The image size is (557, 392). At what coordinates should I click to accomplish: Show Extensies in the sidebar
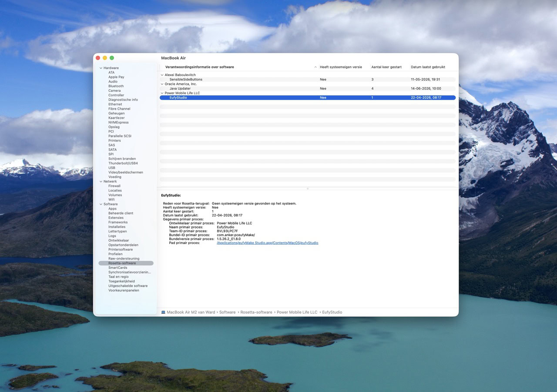(x=116, y=218)
